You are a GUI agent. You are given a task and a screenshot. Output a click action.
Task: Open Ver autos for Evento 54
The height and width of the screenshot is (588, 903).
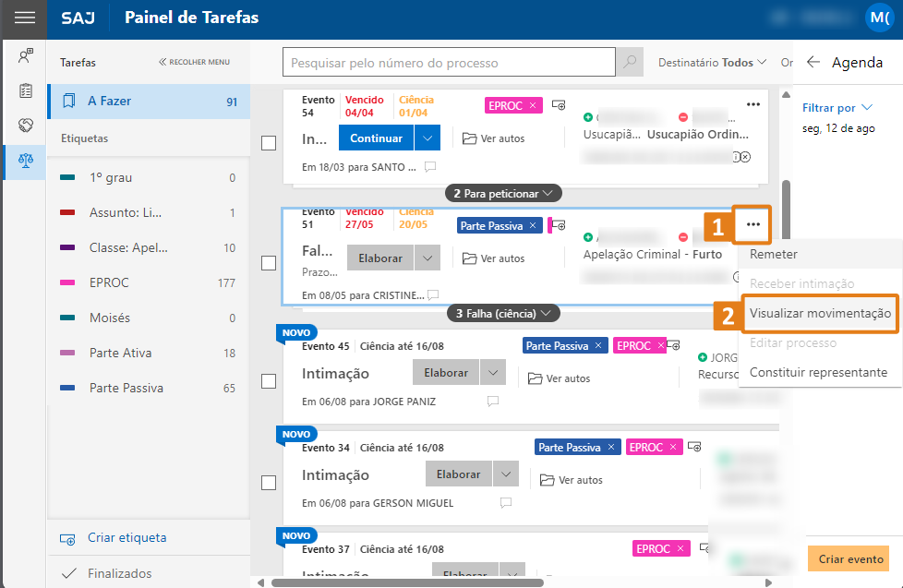(494, 138)
